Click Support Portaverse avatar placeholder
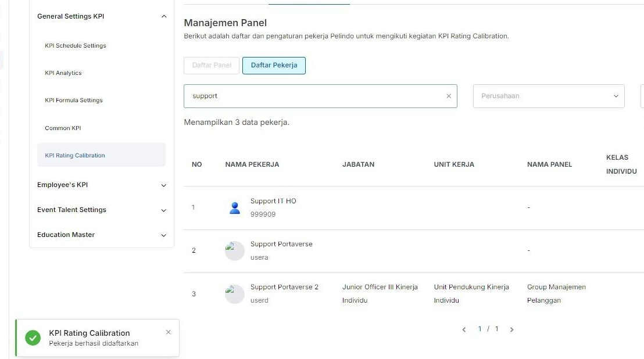The height and width of the screenshot is (359, 644). coord(235,251)
